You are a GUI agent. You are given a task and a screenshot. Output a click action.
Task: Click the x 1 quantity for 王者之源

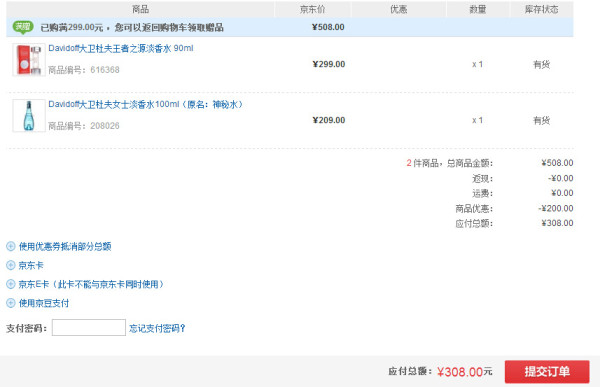pyautogui.click(x=478, y=64)
